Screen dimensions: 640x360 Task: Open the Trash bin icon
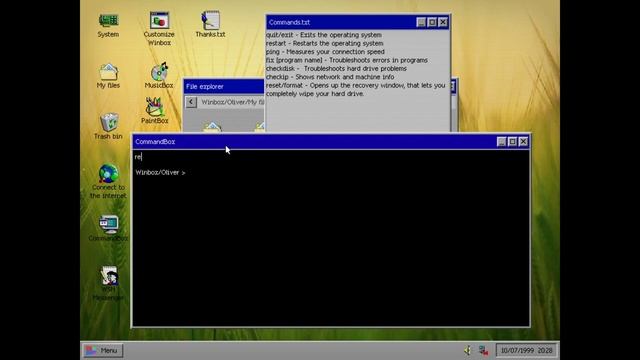(108, 126)
